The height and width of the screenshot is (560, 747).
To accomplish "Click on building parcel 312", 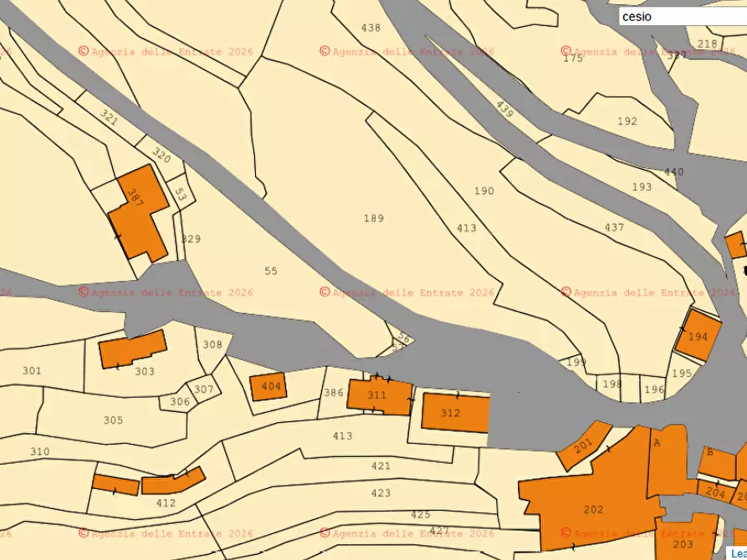I will click(454, 412).
